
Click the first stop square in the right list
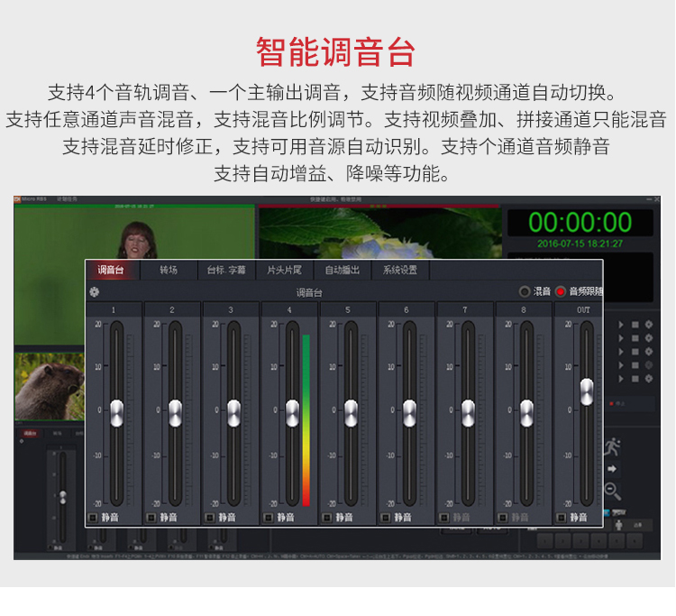click(635, 325)
